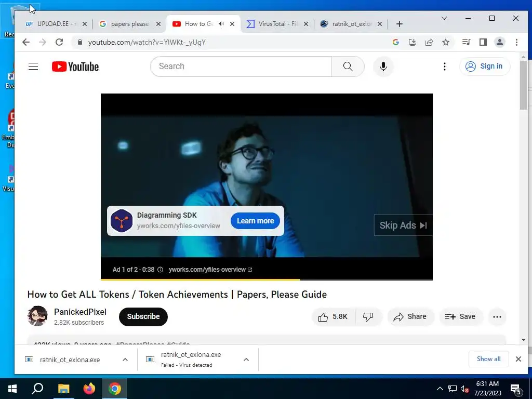This screenshot has width=532, height=399.
Task: Click the Diagramming SDK ad logo
Action: (x=122, y=221)
